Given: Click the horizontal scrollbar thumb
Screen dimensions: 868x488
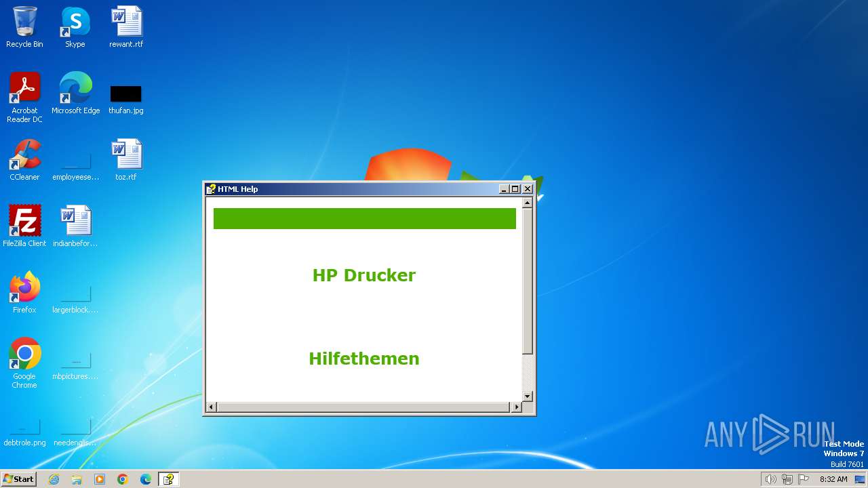Looking at the screenshot, I should 363,407.
